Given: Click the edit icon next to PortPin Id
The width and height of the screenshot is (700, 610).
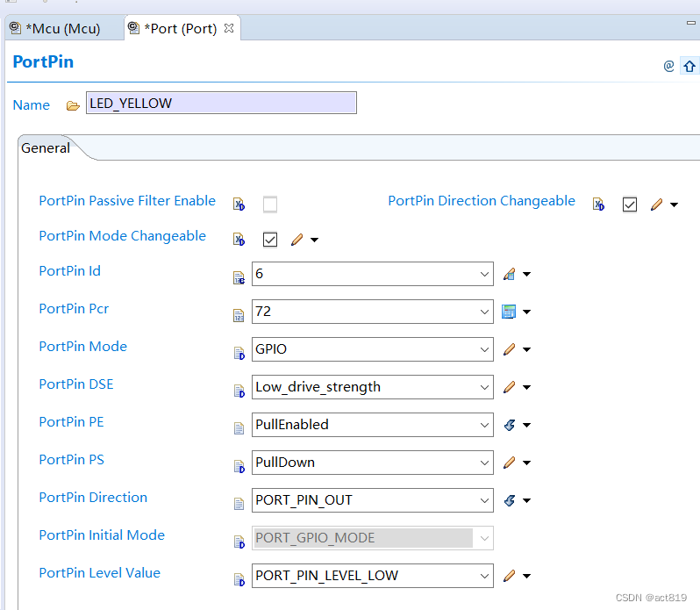Looking at the screenshot, I should pos(510,274).
